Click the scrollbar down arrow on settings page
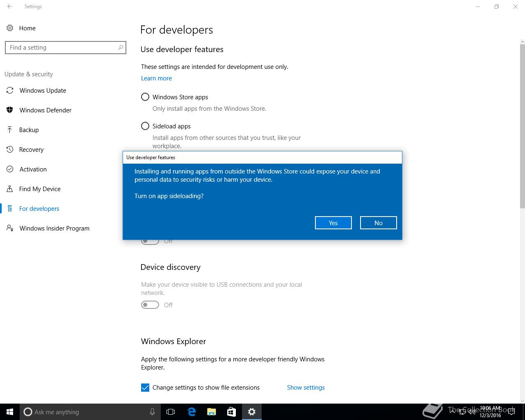 pyautogui.click(x=522, y=401)
